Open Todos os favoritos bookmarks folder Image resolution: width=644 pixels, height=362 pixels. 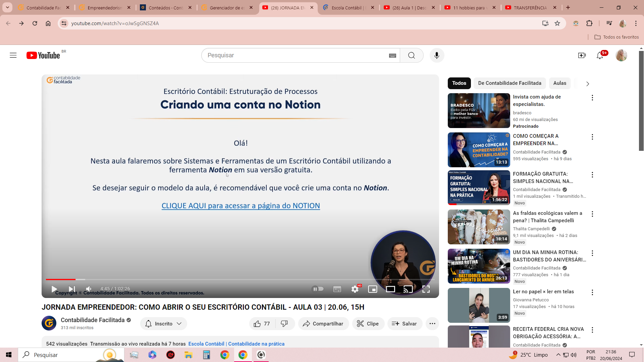616,37
